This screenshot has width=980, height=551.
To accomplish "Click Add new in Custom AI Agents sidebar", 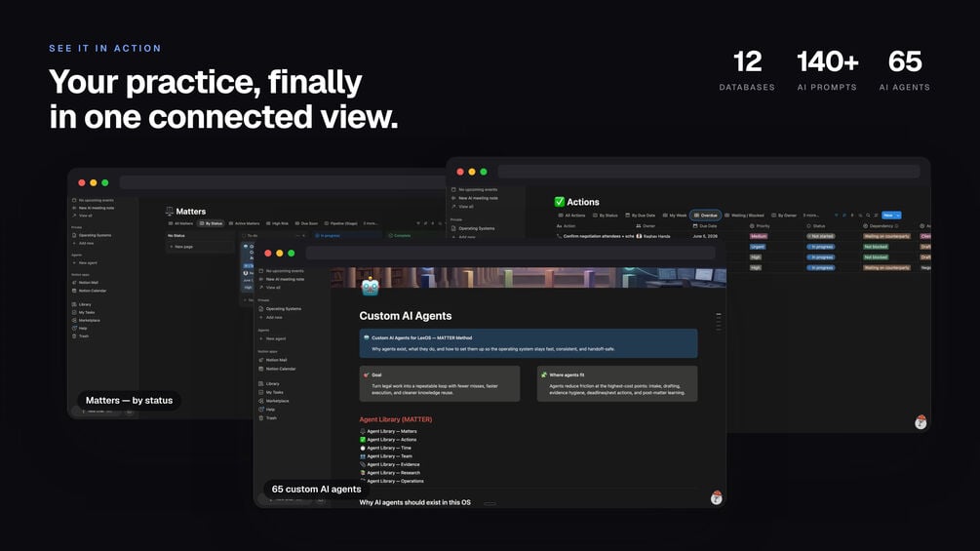I will tap(271, 317).
